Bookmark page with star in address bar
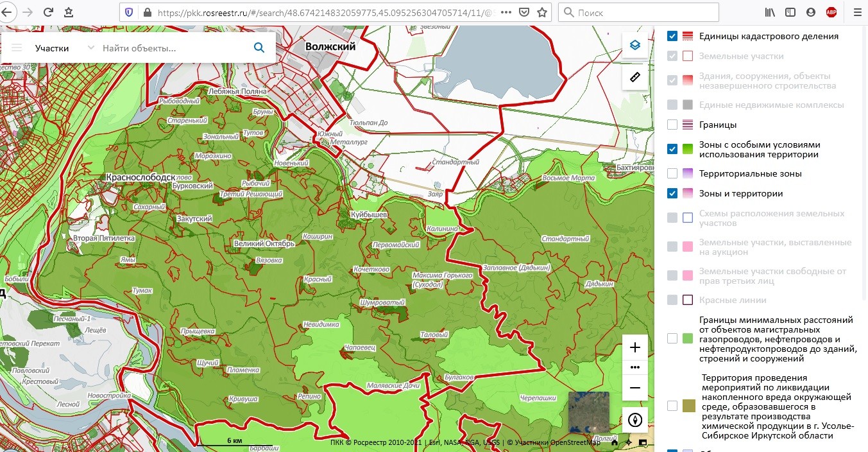The width and height of the screenshot is (868, 452). click(x=542, y=12)
